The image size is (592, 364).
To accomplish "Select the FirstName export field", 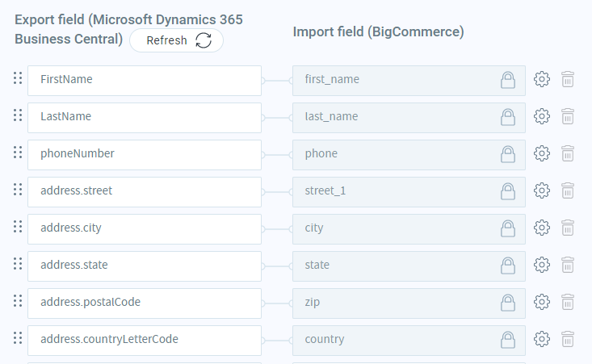I will 145,81.
